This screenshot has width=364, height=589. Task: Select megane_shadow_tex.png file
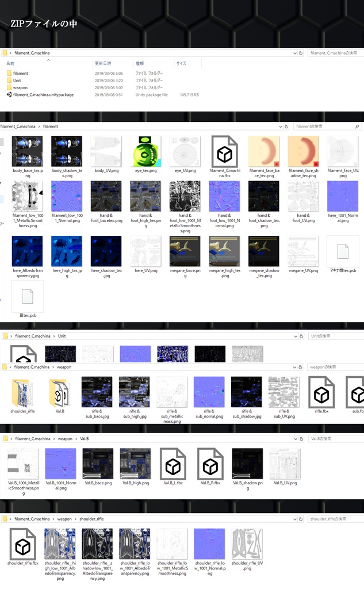(x=264, y=257)
